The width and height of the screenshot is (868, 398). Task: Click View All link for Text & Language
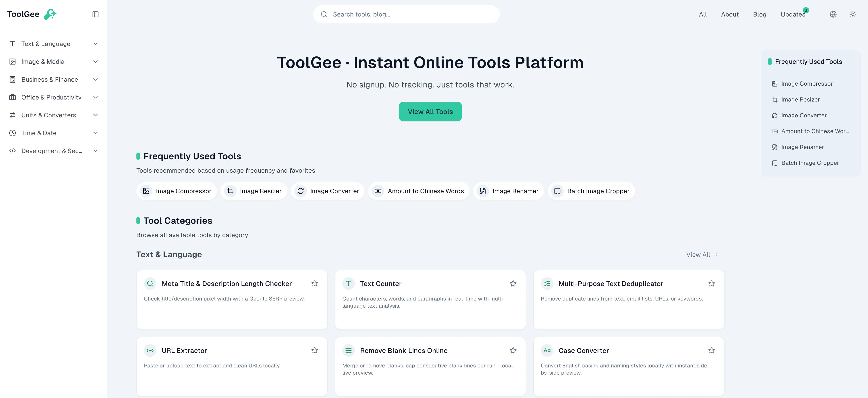702,255
